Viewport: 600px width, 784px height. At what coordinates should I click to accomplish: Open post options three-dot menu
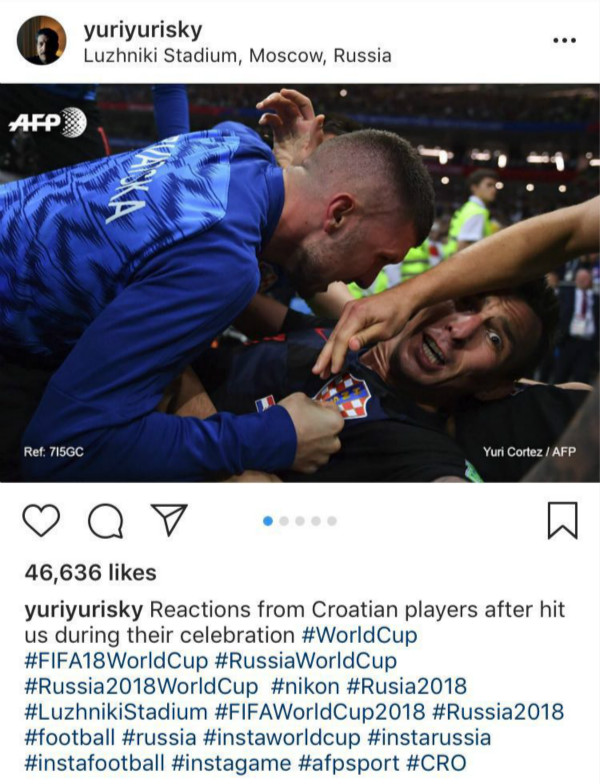[x=564, y=40]
